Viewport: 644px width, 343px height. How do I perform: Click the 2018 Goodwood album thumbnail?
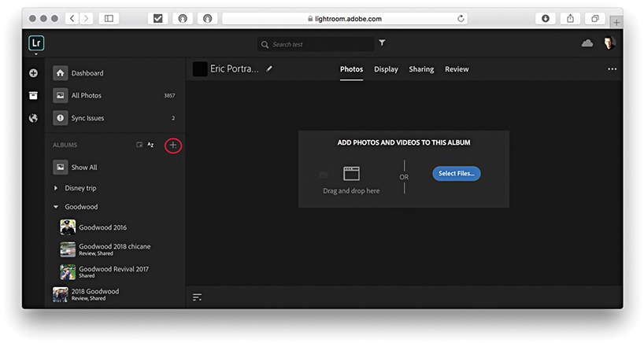coord(61,294)
